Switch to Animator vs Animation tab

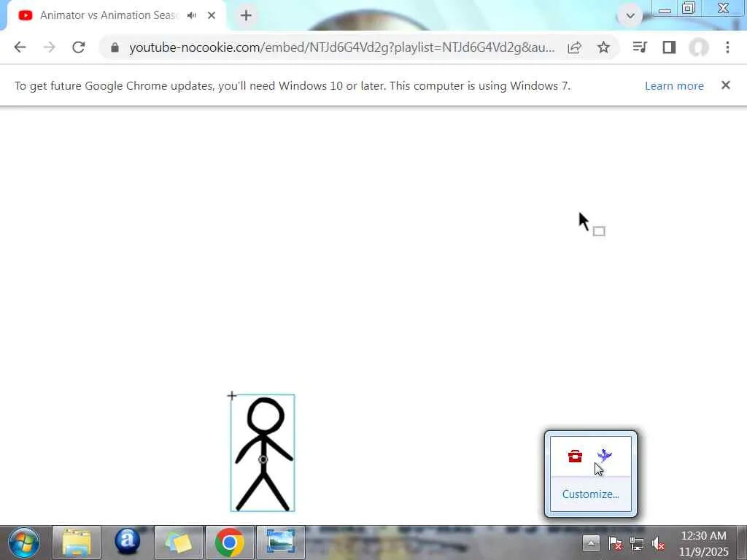(x=108, y=15)
